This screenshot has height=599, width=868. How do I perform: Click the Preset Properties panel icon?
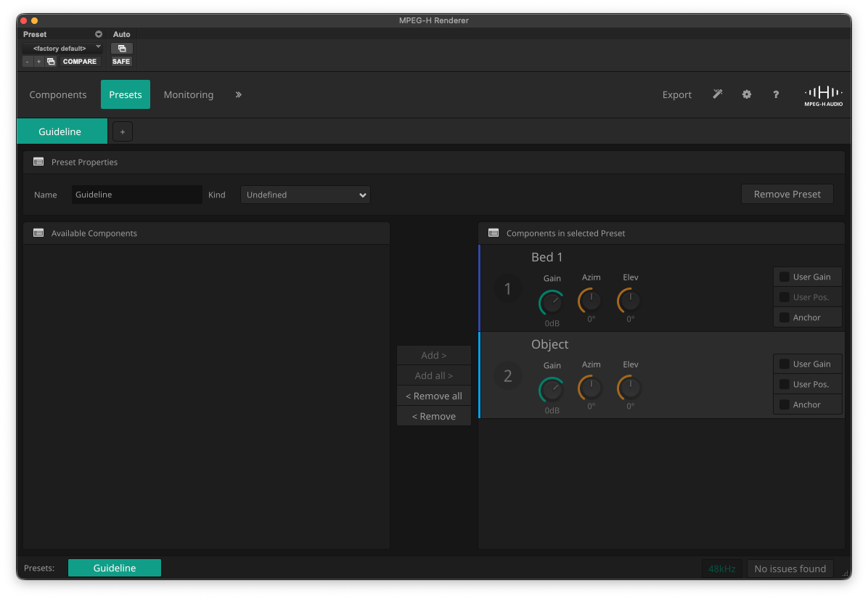pos(38,162)
